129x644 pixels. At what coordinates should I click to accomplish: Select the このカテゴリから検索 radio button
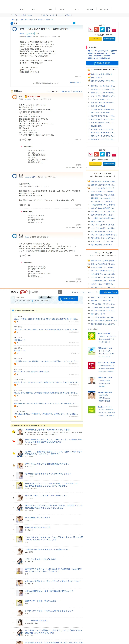[x=32, y=301]
